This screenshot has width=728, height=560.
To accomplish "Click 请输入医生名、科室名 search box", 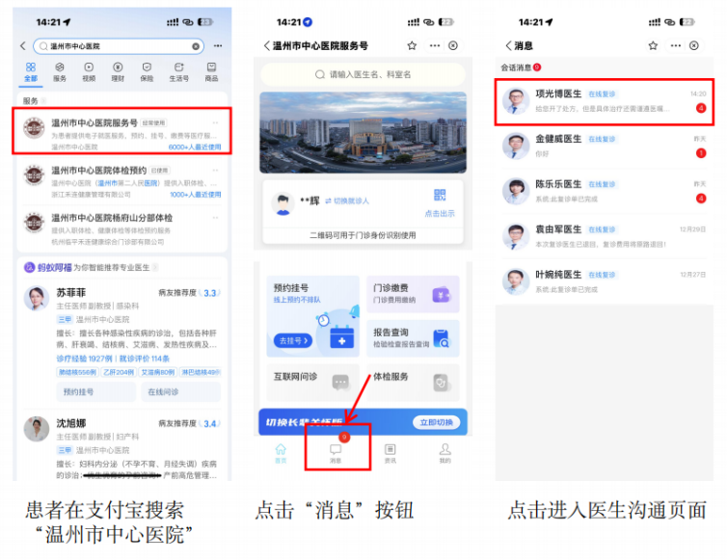I will pyautogui.click(x=363, y=74).
